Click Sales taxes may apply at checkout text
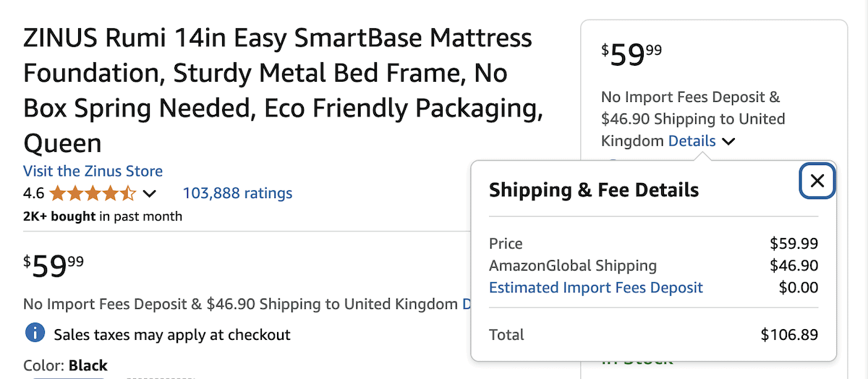Screen dimensions: 868x379 [172, 334]
